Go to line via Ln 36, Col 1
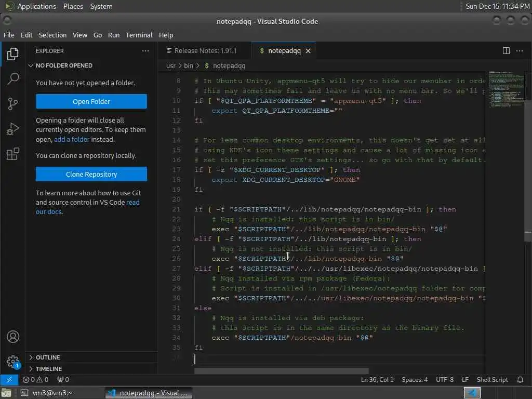532x399 pixels. (377, 380)
